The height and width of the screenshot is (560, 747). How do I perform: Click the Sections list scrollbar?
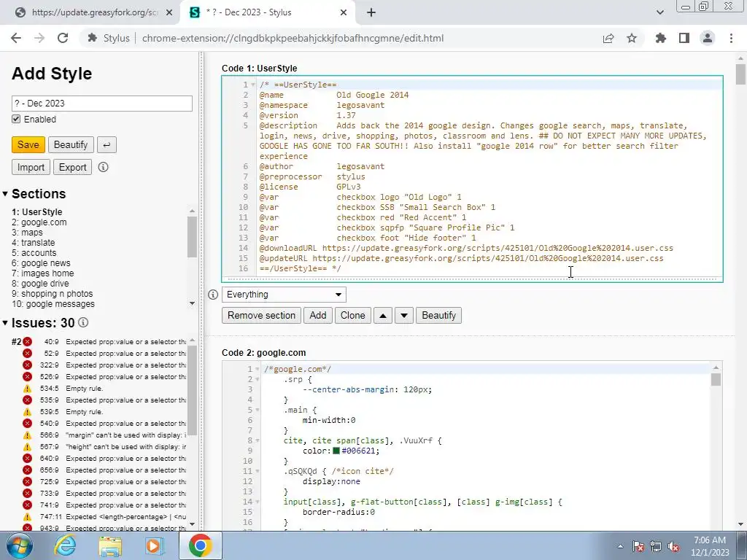(x=192, y=237)
